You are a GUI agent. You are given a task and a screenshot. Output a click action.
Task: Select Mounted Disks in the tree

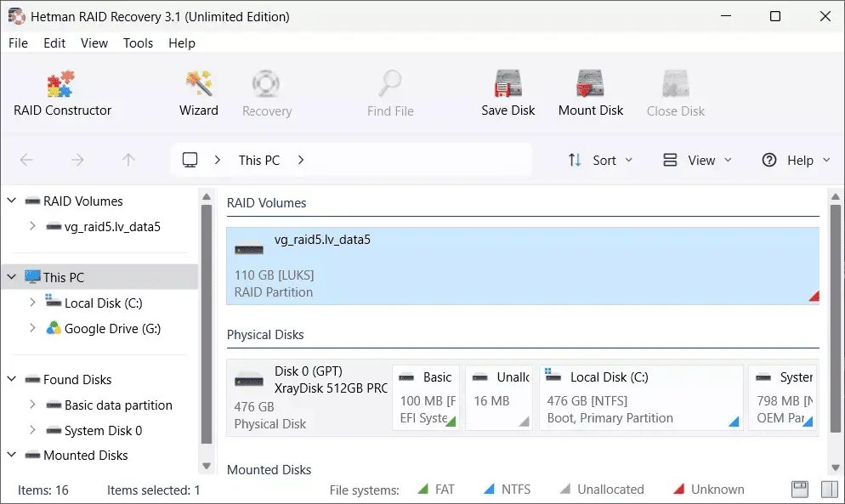click(x=85, y=455)
